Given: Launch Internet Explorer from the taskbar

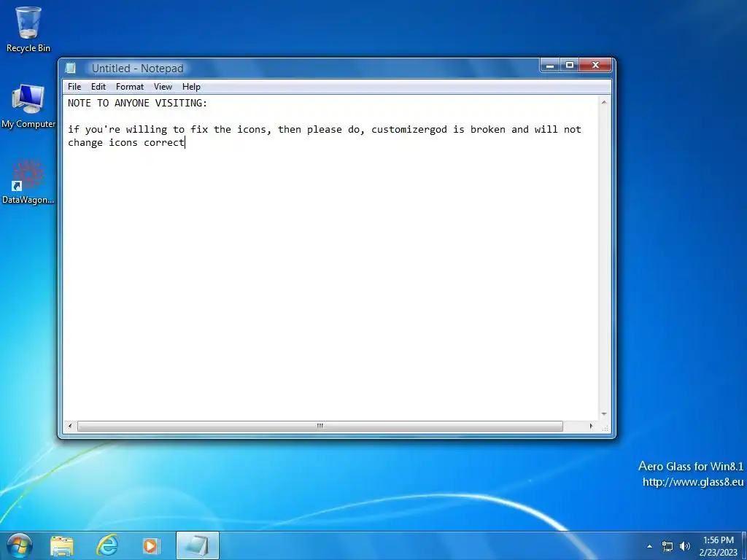Looking at the screenshot, I should (107, 545).
